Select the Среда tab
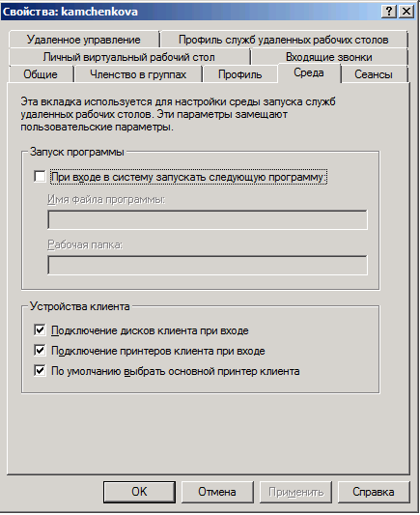420x515 pixels. (309, 72)
